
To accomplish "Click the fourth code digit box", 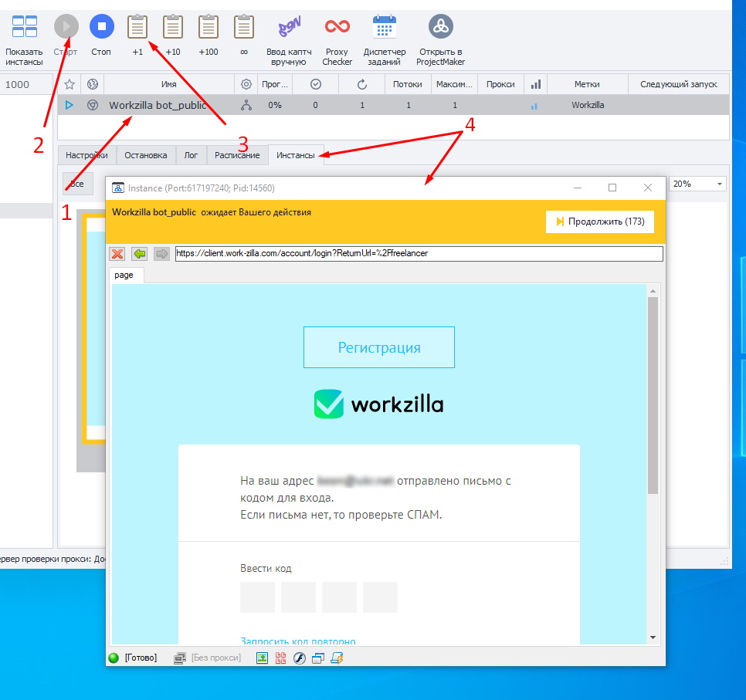I will click(380, 597).
